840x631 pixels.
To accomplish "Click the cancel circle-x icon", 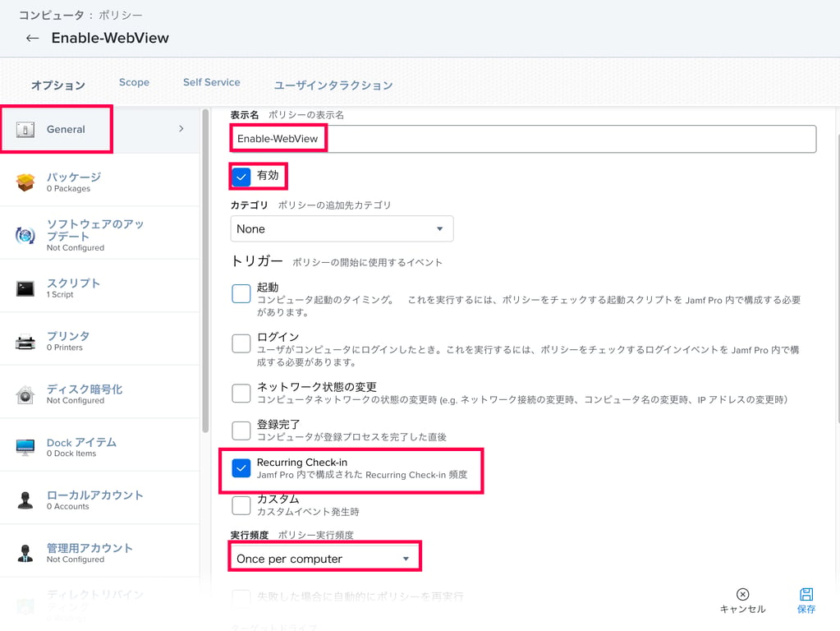I will (742, 594).
